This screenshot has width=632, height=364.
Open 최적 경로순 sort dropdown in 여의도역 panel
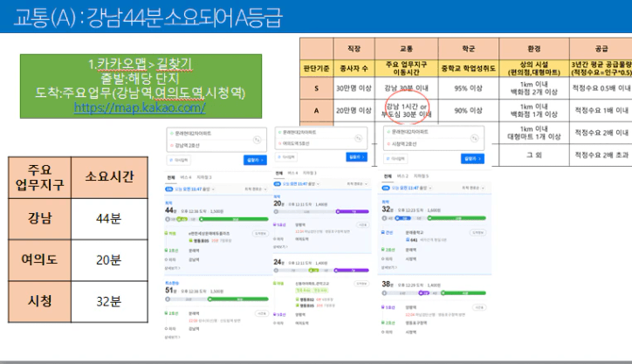point(358,184)
